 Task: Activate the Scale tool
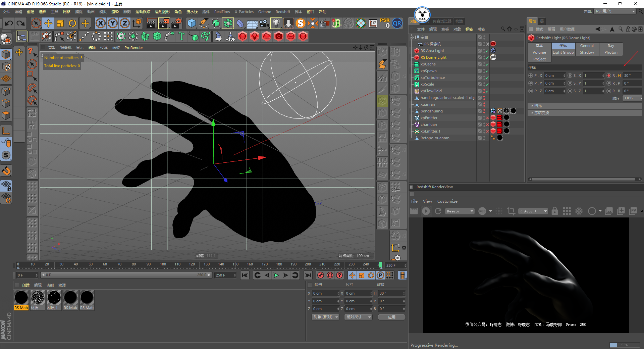coord(60,23)
